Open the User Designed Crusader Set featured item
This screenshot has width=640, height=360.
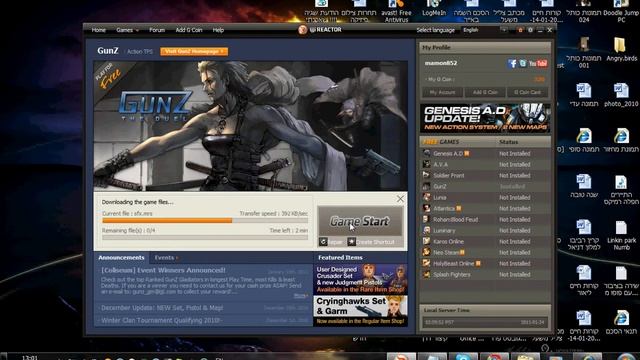click(360, 279)
